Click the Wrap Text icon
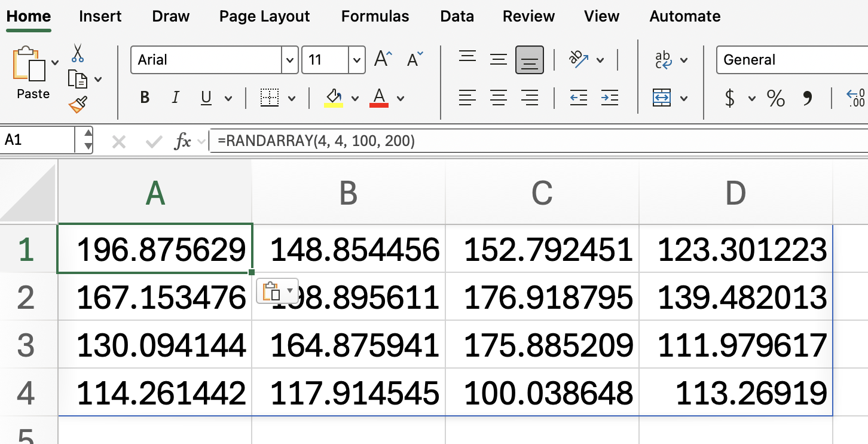This screenshot has width=868, height=444. 664,60
